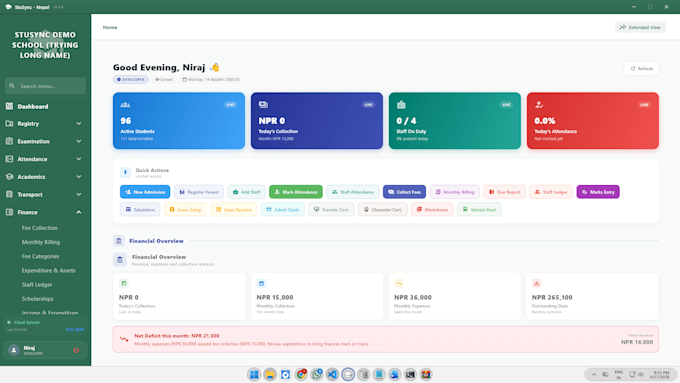
Task: Open Visual Studio Code from taskbar
Action: tap(332, 374)
